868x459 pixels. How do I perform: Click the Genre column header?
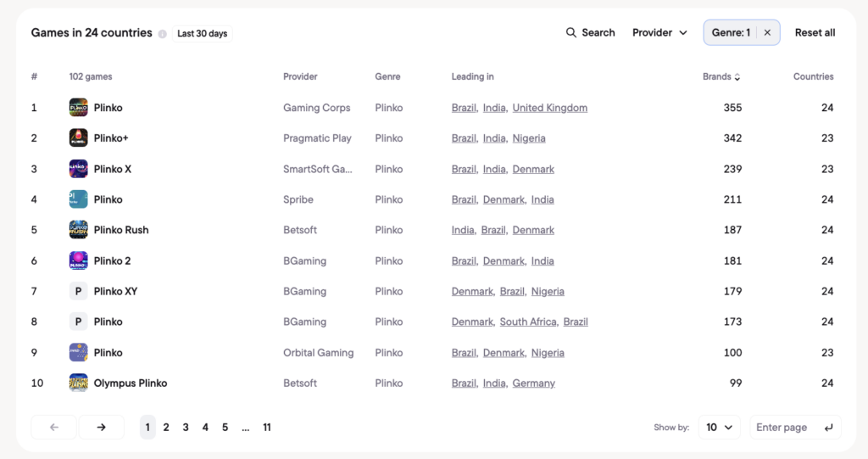click(387, 76)
